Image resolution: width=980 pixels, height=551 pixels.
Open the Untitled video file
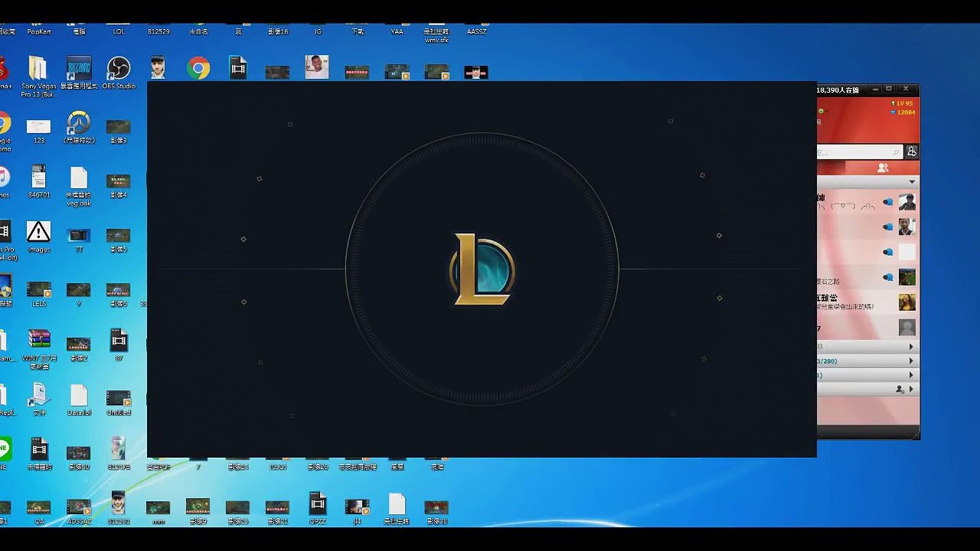(118, 402)
